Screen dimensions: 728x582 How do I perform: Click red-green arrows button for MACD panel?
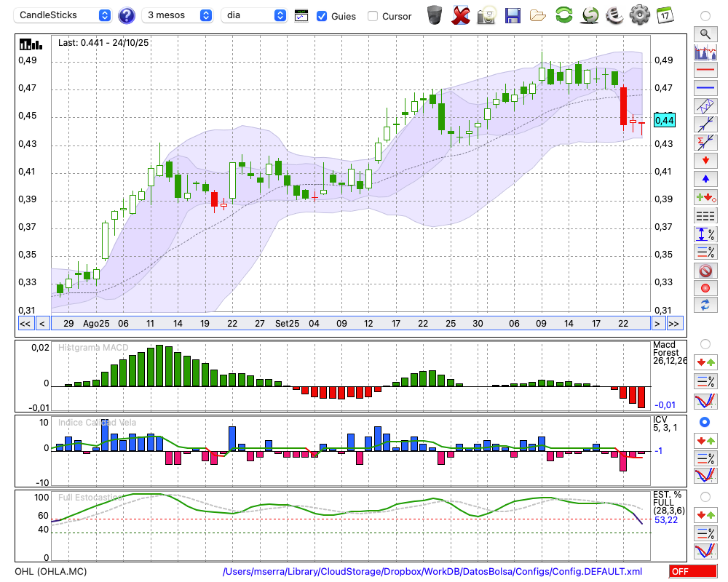[x=705, y=362]
